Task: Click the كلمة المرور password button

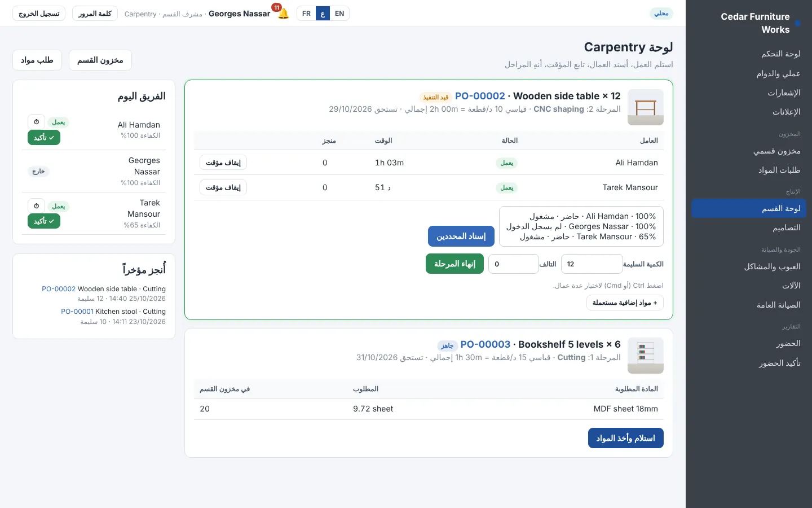Action: coord(95,14)
